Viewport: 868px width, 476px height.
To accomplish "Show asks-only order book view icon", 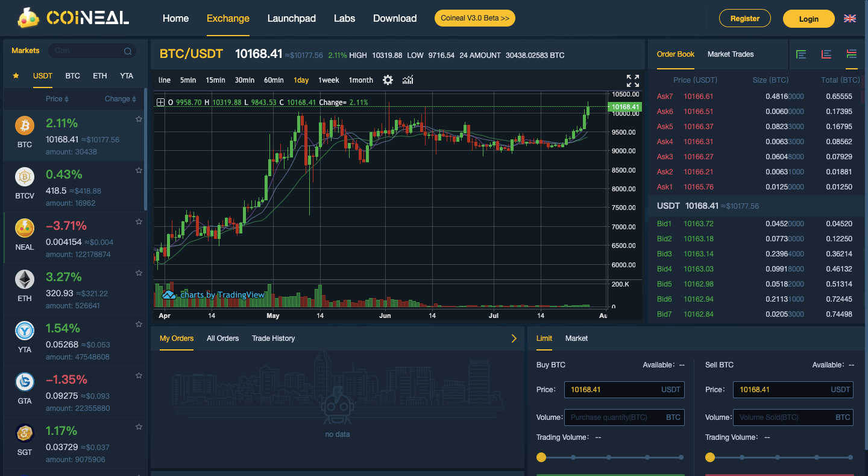I will click(x=826, y=54).
